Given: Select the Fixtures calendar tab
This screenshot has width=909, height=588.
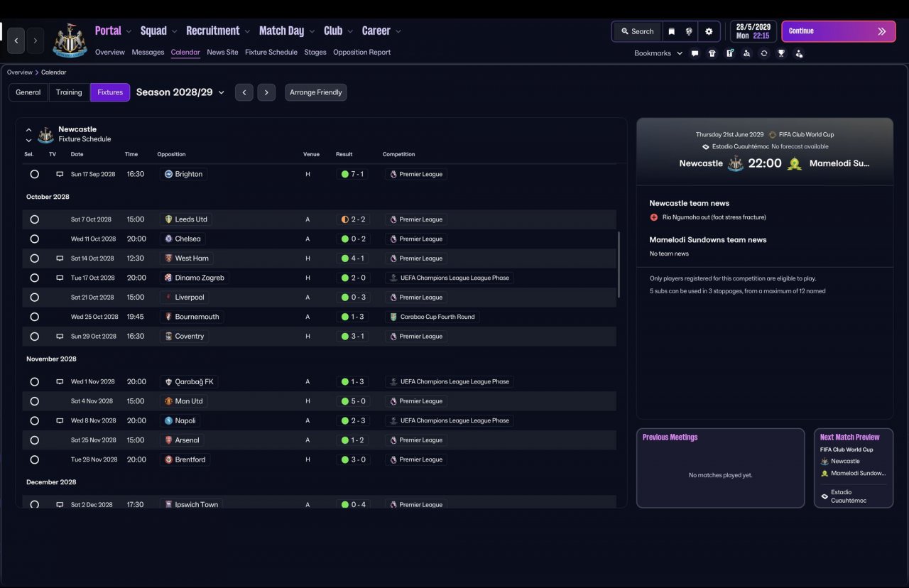Looking at the screenshot, I should point(110,92).
